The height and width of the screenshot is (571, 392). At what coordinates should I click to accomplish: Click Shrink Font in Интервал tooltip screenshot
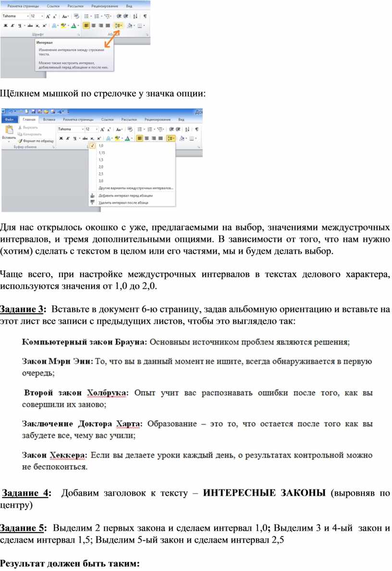click(55, 16)
